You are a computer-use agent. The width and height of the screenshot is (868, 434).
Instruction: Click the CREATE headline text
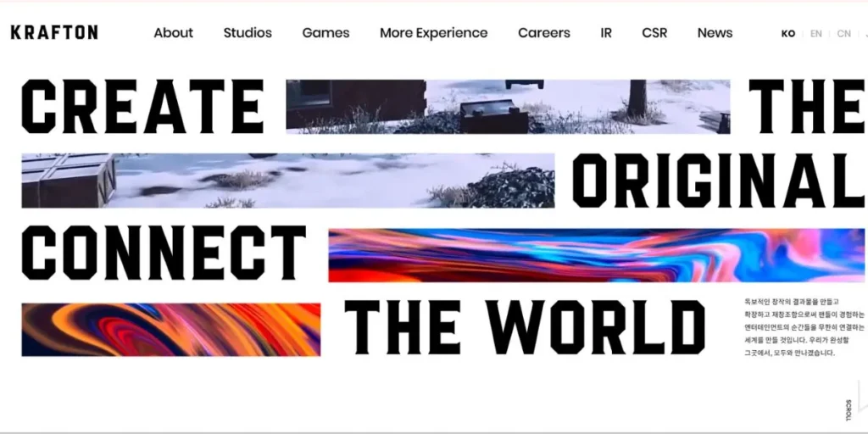pyautogui.click(x=142, y=106)
